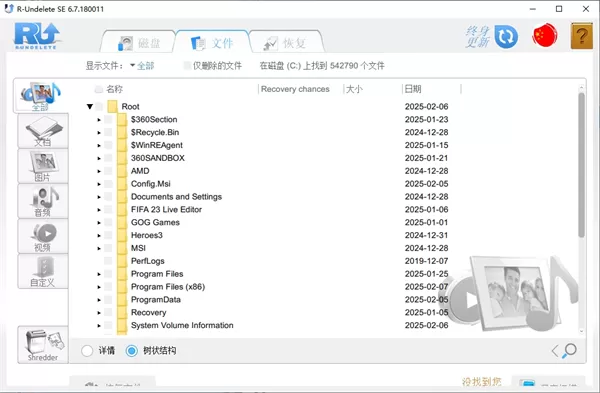Click the 终身更新 text link
This screenshot has width=600, height=393.
[x=478, y=37]
